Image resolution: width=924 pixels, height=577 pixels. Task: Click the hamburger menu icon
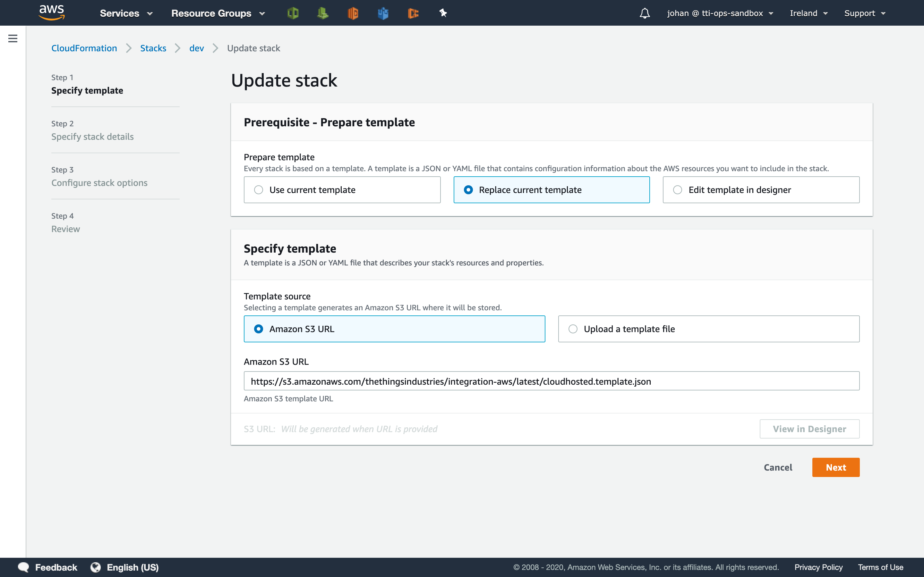click(12, 38)
